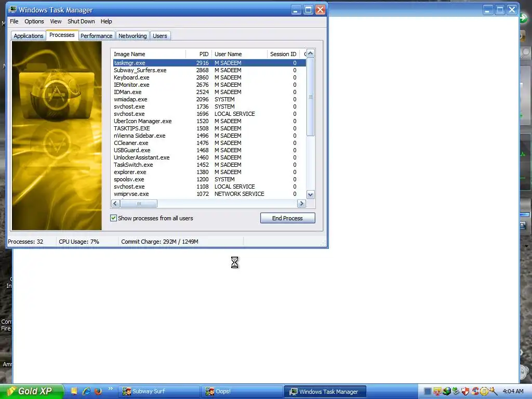Launch Firefox from quick launch
Viewport: 532px width, 399px height.
point(98,391)
